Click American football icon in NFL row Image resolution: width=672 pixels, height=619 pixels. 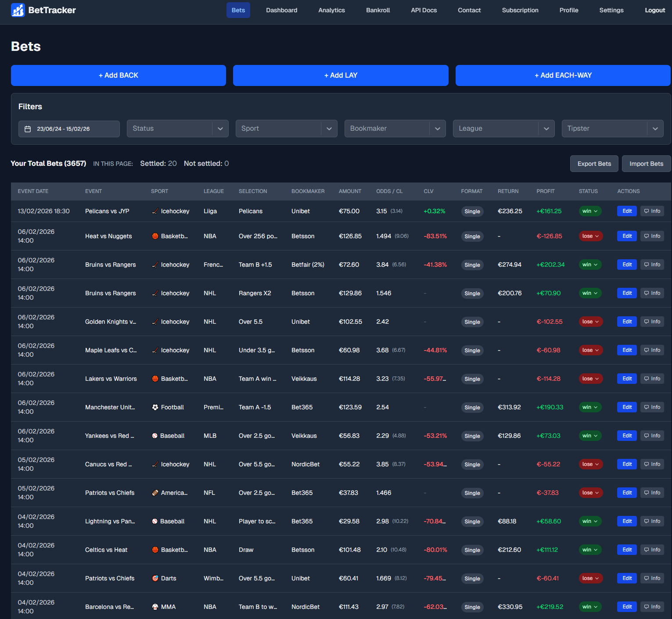[155, 493]
